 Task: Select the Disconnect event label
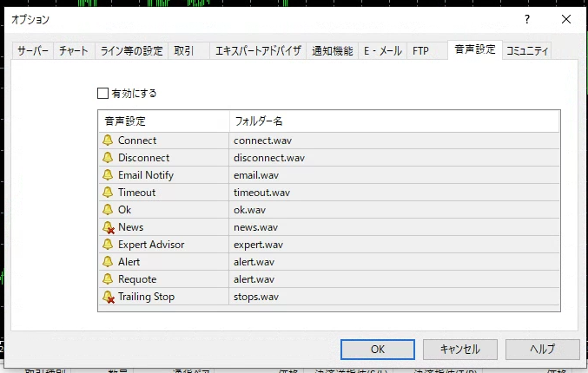[143, 158]
